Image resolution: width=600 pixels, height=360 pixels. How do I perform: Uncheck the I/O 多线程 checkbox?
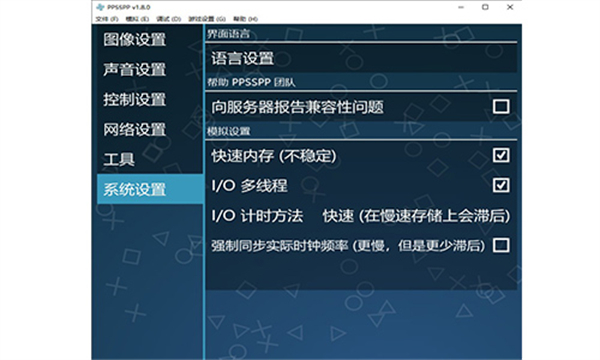[501, 185]
